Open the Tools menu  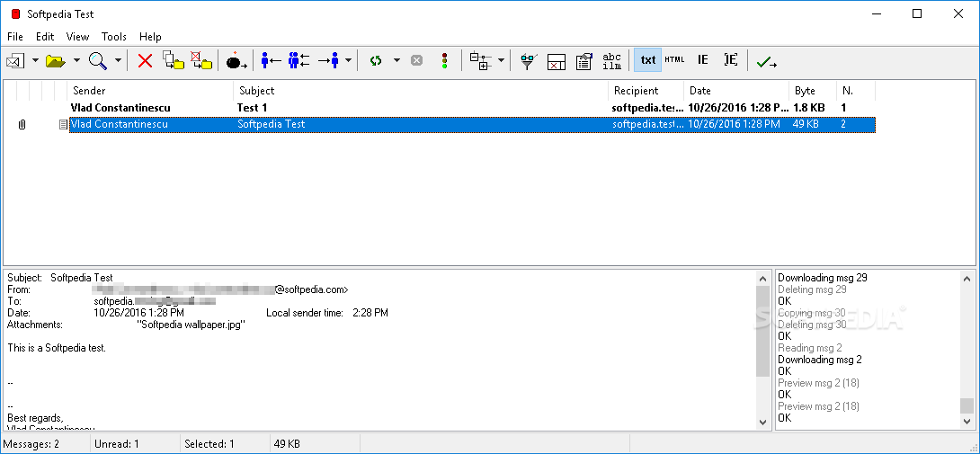(x=114, y=37)
